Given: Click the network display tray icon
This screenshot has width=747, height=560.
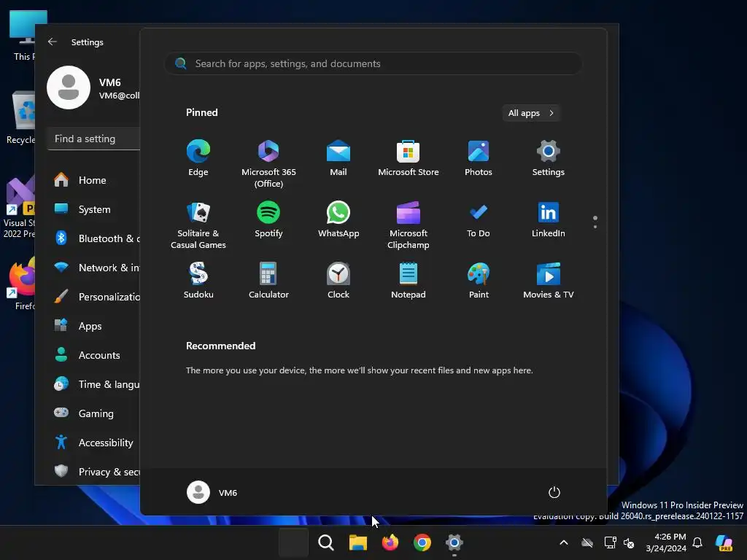Looking at the screenshot, I should [610, 542].
